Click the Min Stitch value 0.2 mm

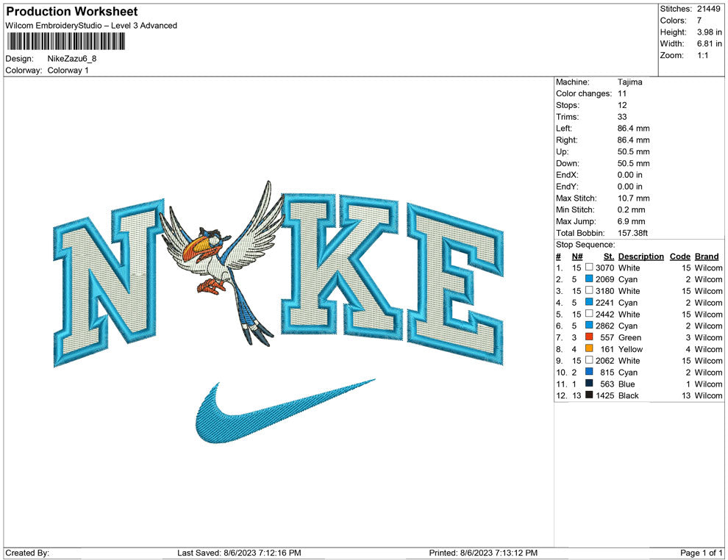pyautogui.click(x=632, y=209)
